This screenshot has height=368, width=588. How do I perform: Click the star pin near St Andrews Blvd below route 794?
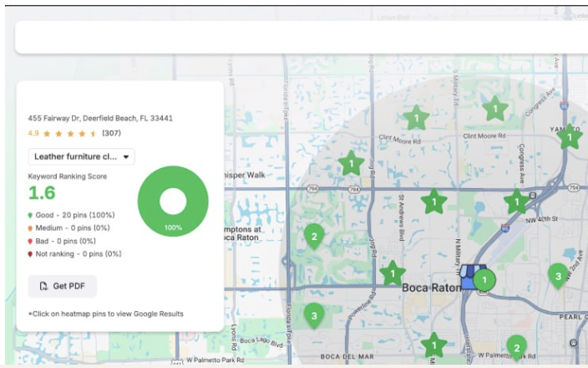[433, 202]
